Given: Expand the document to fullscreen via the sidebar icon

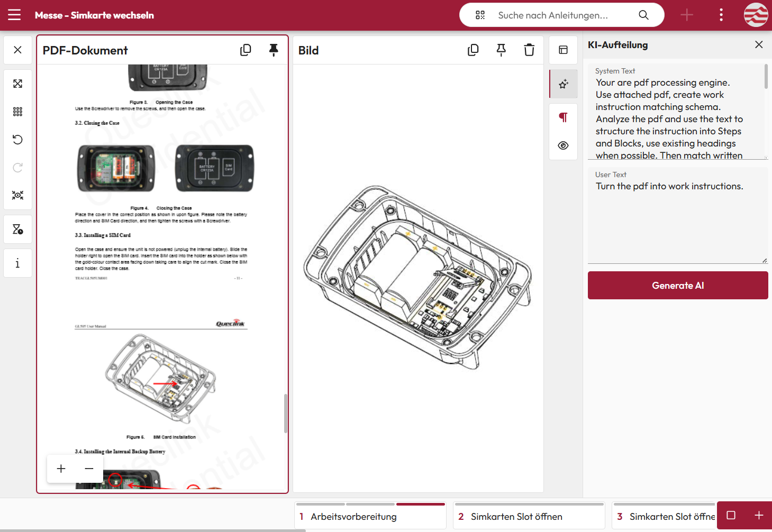Looking at the screenshot, I should 17,84.
